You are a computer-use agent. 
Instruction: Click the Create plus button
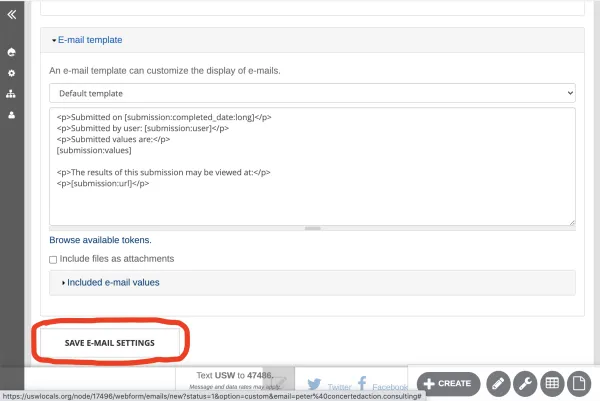coord(448,383)
